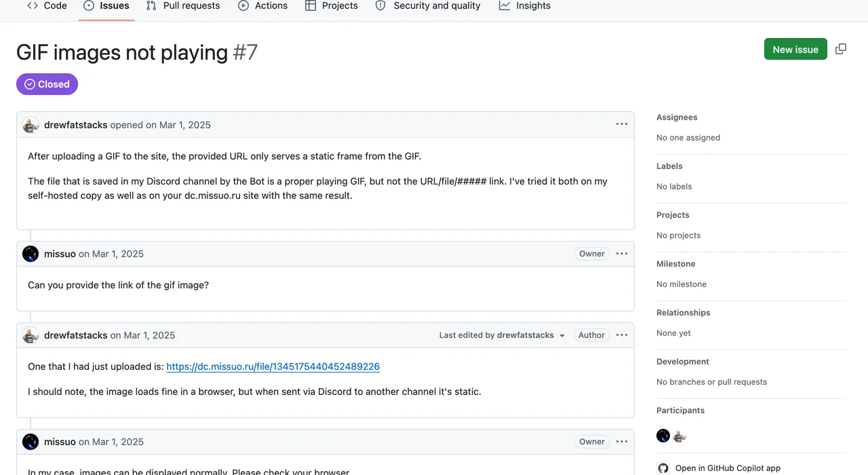Switch to the Issues tab
868x475 pixels.
point(106,5)
